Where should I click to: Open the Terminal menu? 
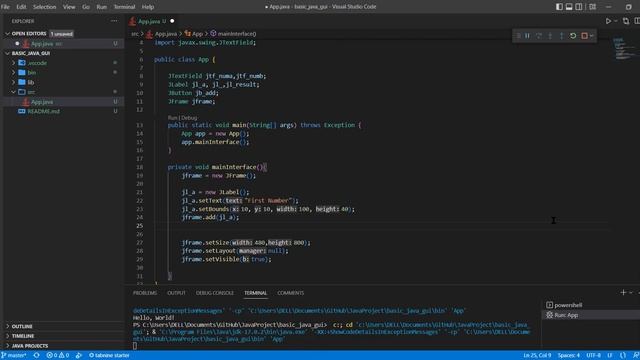(124, 7)
